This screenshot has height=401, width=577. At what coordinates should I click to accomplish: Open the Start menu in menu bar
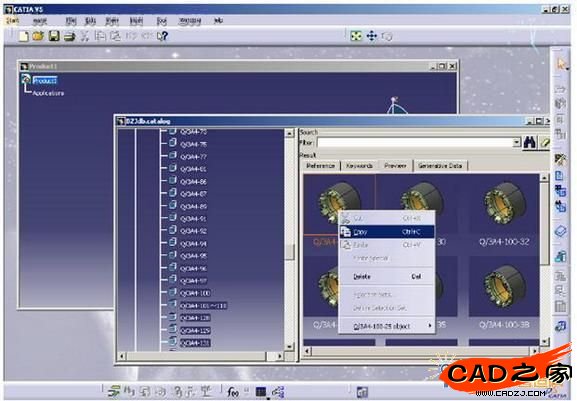12,21
